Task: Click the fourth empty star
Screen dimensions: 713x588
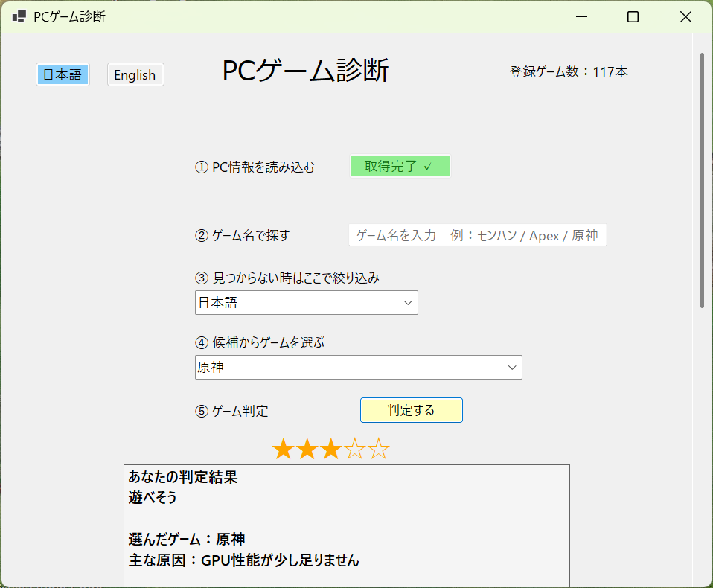Action: coord(355,449)
